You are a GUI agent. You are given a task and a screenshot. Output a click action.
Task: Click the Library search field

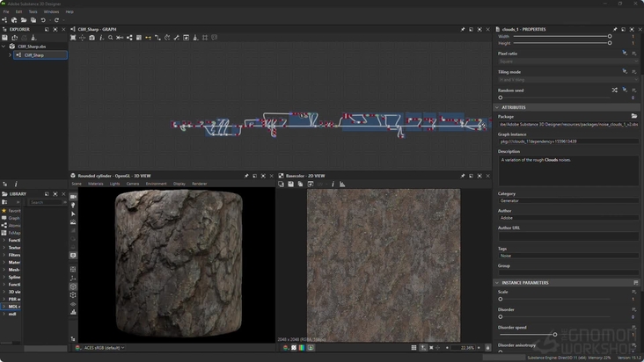click(x=47, y=202)
